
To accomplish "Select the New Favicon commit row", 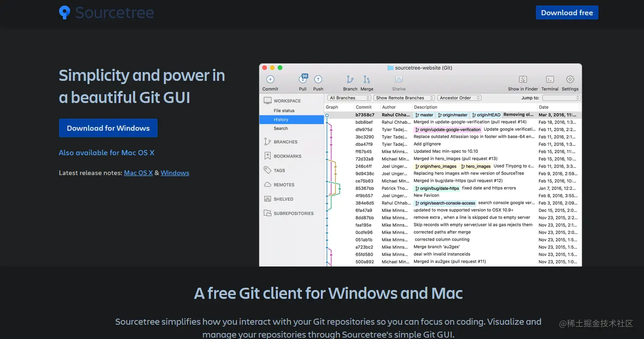I will click(x=453, y=196).
